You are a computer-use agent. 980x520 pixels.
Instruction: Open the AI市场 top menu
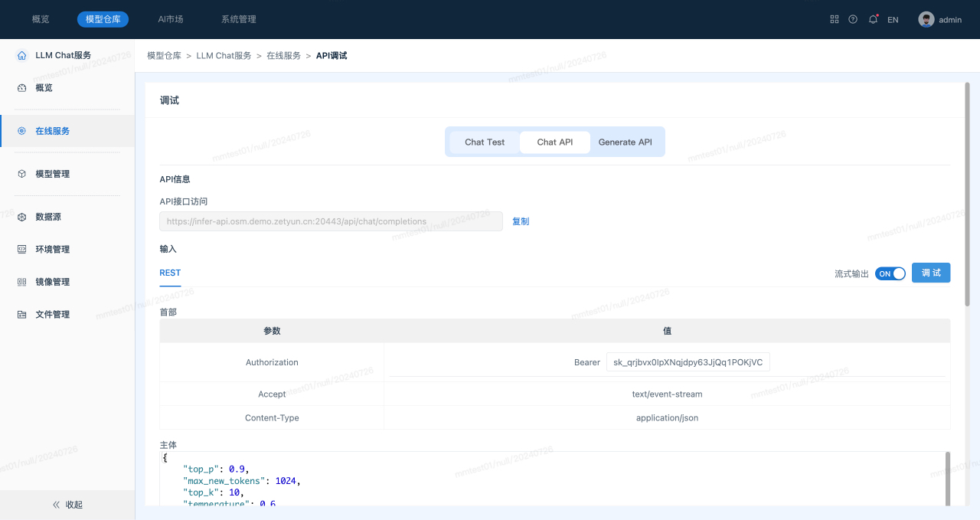(170, 19)
